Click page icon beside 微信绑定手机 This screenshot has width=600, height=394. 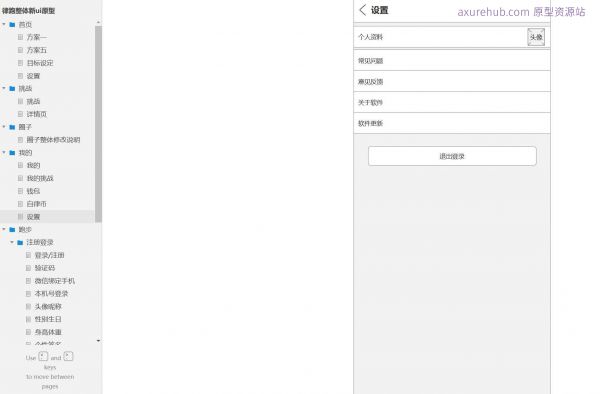pyautogui.click(x=28, y=281)
